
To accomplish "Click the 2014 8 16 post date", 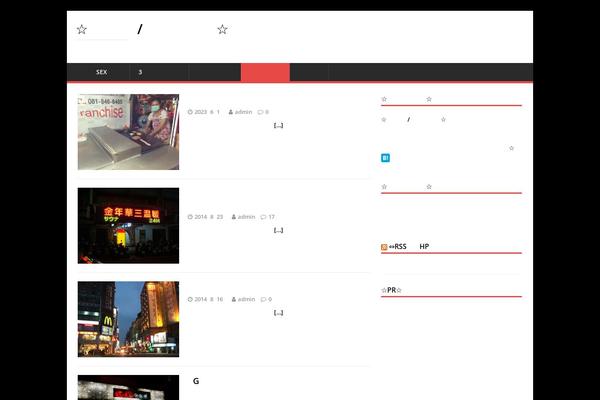I will coord(209,299).
